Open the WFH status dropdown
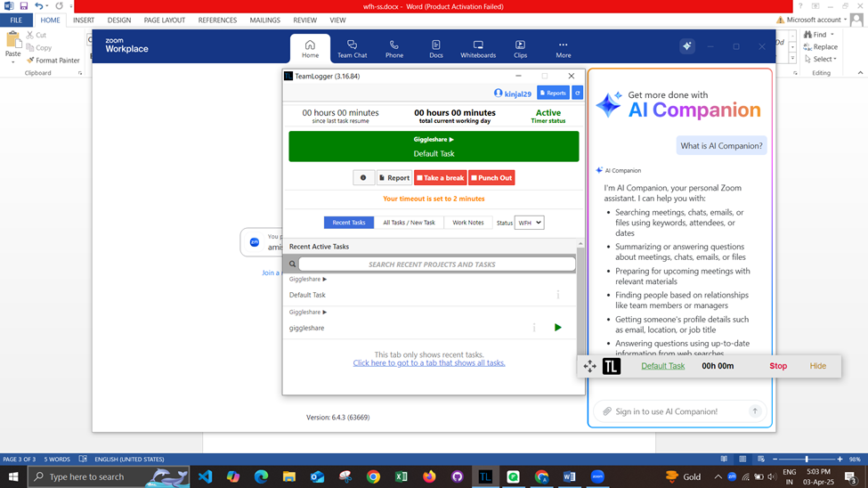Image resolution: width=868 pixels, height=488 pixels. pyautogui.click(x=529, y=223)
